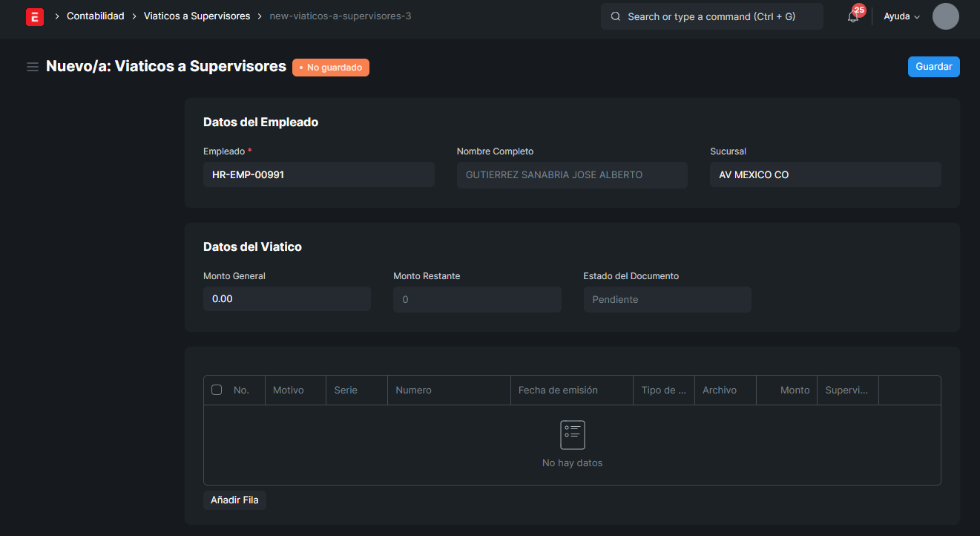Viewport: 980px width, 536px height.
Task: Expand the Ayuda help dropdown
Action: [901, 16]
